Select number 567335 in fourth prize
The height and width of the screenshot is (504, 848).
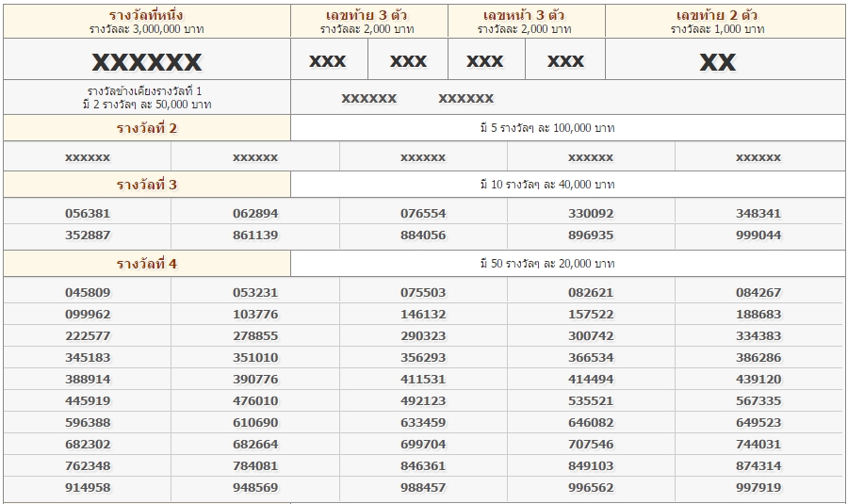click(758, 400)
